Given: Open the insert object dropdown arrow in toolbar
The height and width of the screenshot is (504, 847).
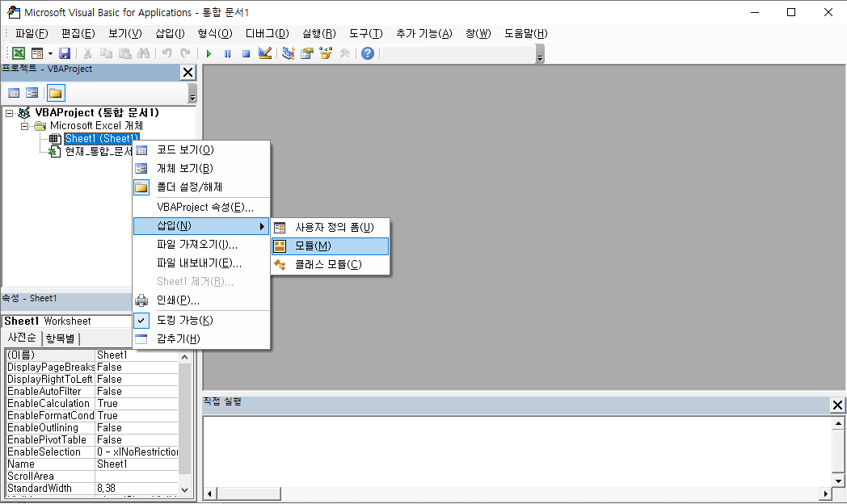Looking at the screenshot, I should tap(50, 53).
